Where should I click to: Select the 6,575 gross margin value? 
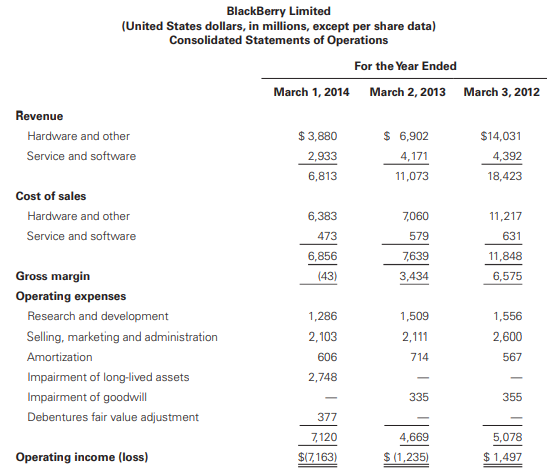[x=507, y=276]
